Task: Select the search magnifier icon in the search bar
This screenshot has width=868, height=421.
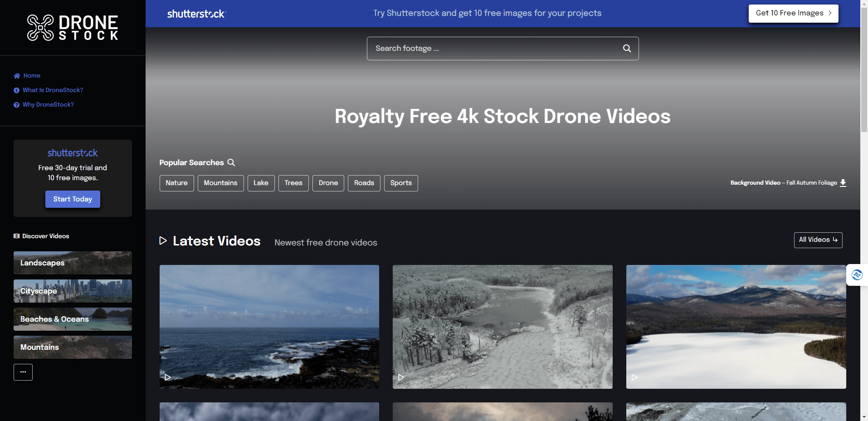Action: (x=627, y=48)
